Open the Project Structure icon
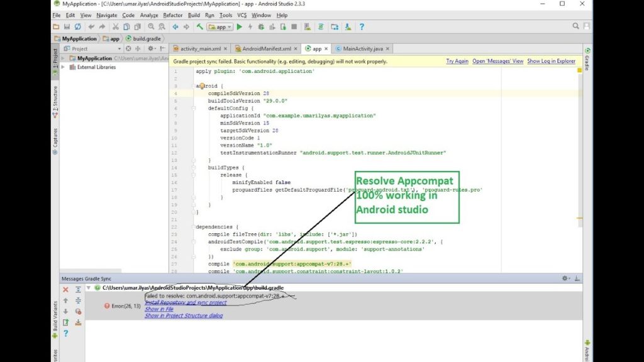This screenshot has width=644, height=362. tap(335, 26)
